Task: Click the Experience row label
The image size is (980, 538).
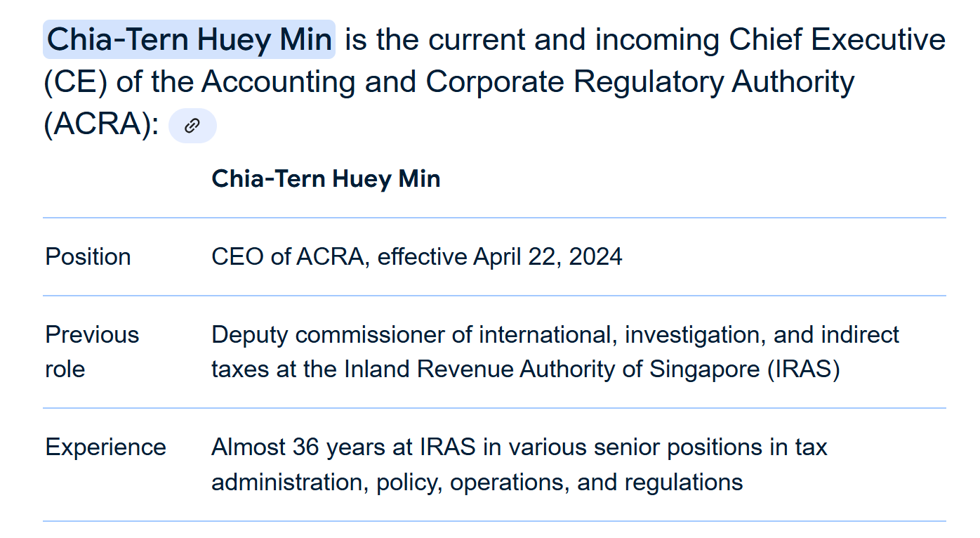Action: pyautogui.click(x=106, y=447)
